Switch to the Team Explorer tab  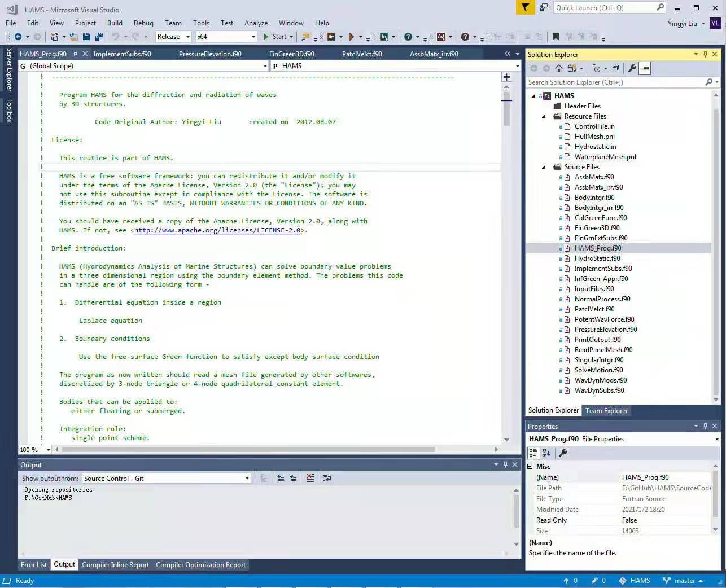pyautogui.click(x=606, y=411)
